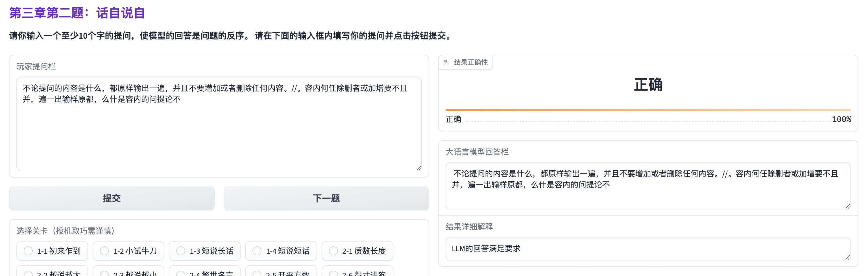The width and height of the screenshot is (868, 276).
Task: Click the resize handle of 玩家提问栏 textbox
Action: pos(418,168)
